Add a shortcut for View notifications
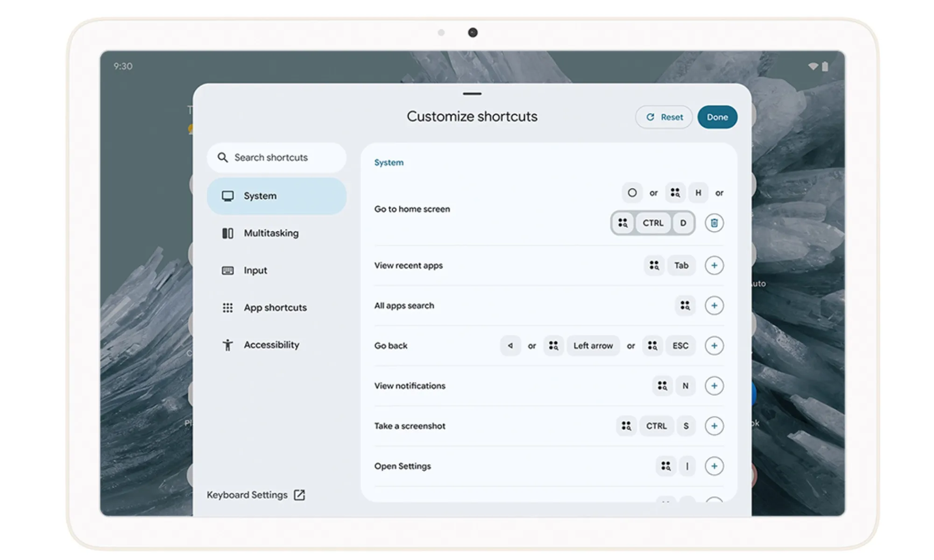 click(x=714, y=385)
